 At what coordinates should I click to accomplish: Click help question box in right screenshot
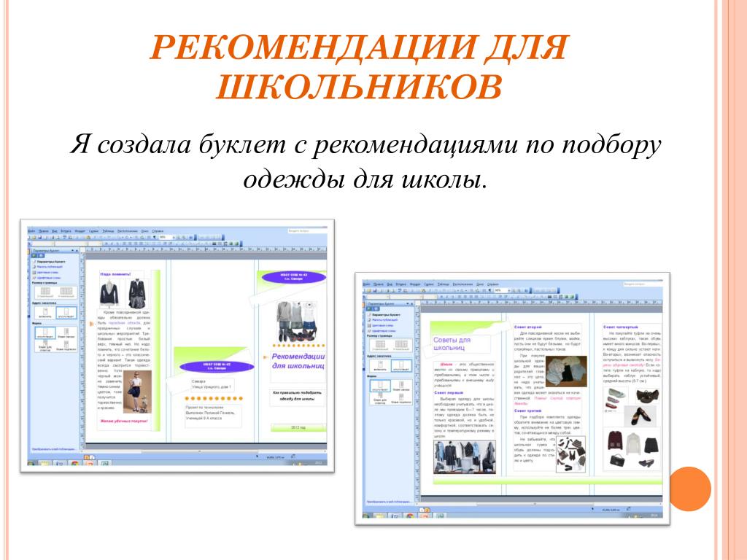click(641, 284)
